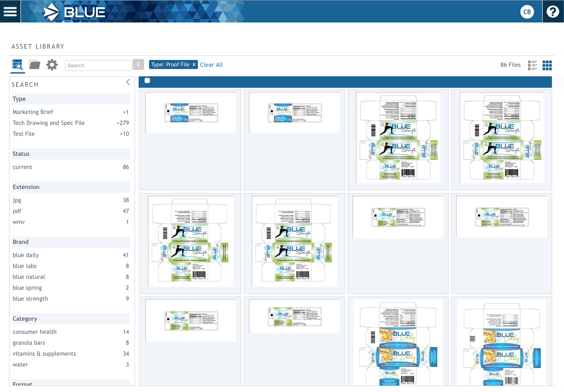Open first Blue Daily label thumbnail
Viewport: 564px width, 392px height.
[191, 113]
